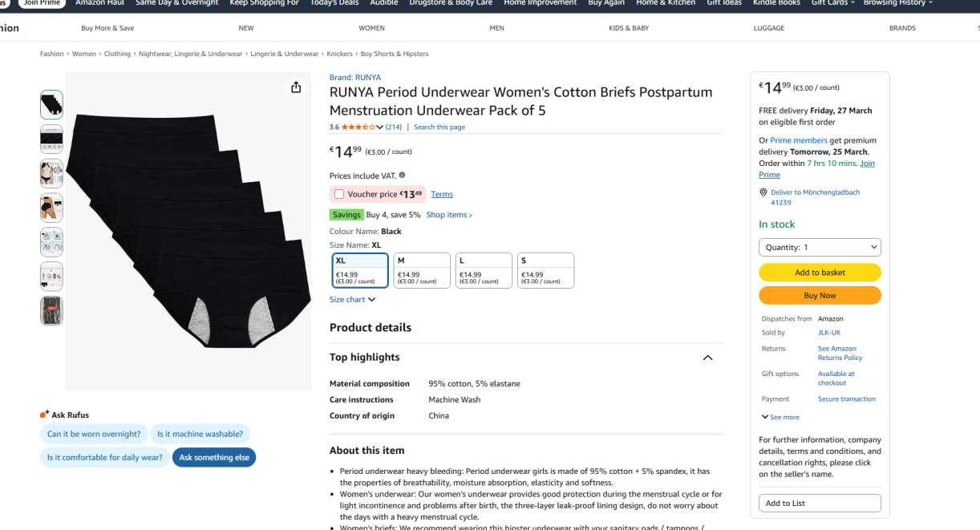Open the KIDS & BABY category tab

[629, 28]
